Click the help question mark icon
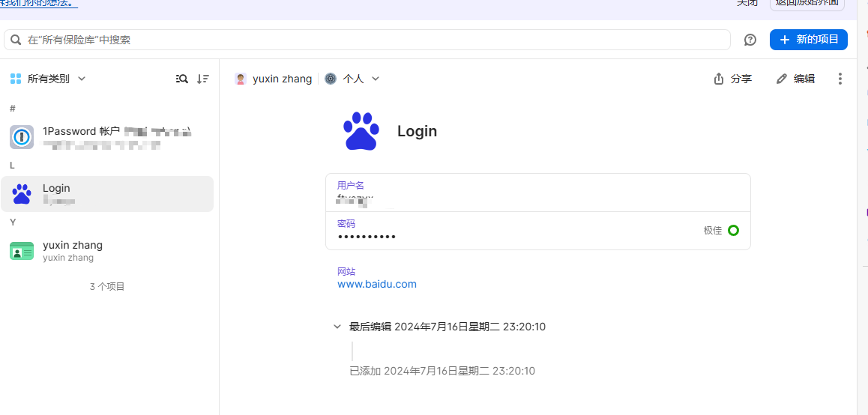 pos(750,40)
